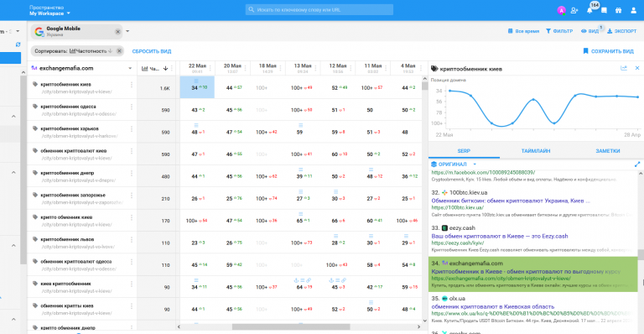
Task: Open My Workspace dropdown
Action: click(x=49, y=13)
